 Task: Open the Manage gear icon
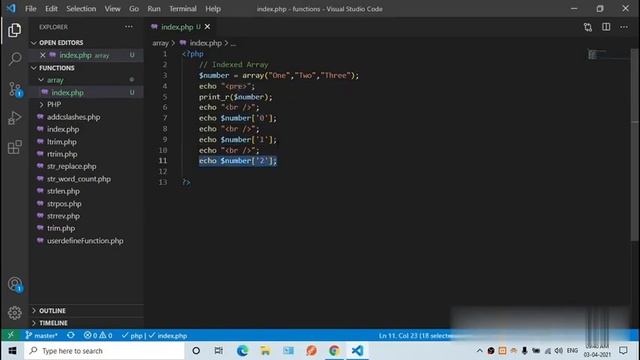15,313
